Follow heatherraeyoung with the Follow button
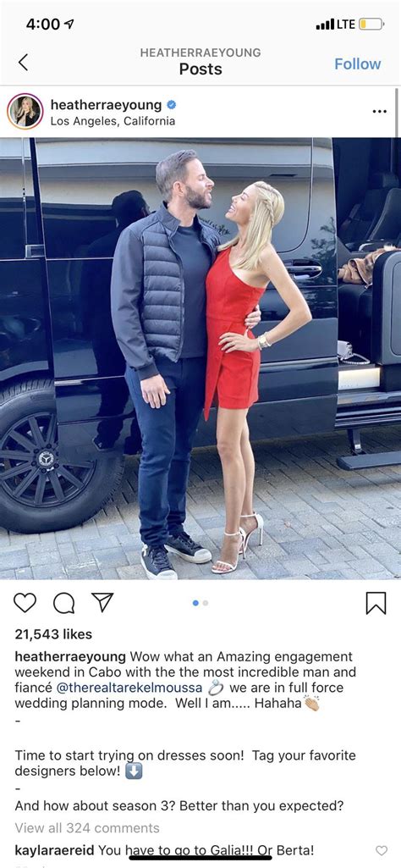 point(357,64)
